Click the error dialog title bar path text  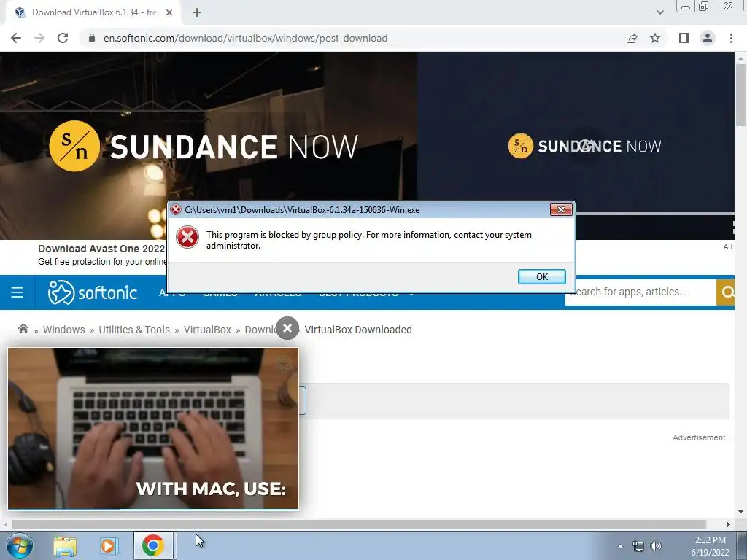click(x=302, y=209)
